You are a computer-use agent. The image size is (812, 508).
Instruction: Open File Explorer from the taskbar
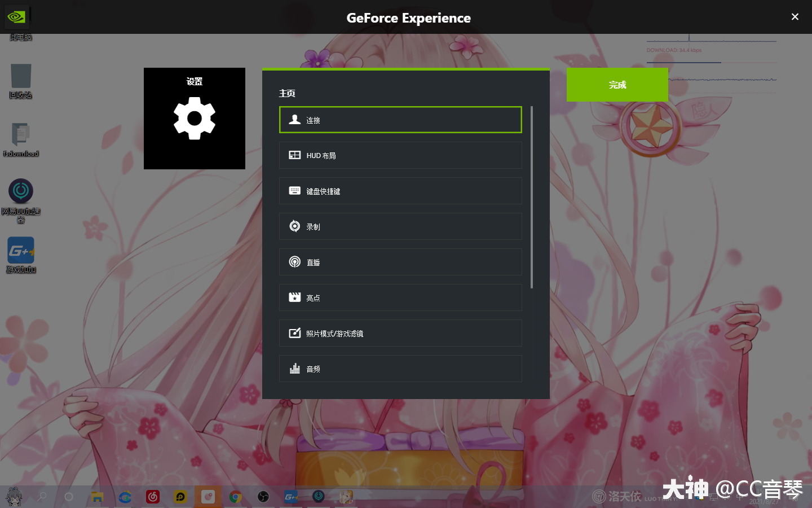pos(98,497)
